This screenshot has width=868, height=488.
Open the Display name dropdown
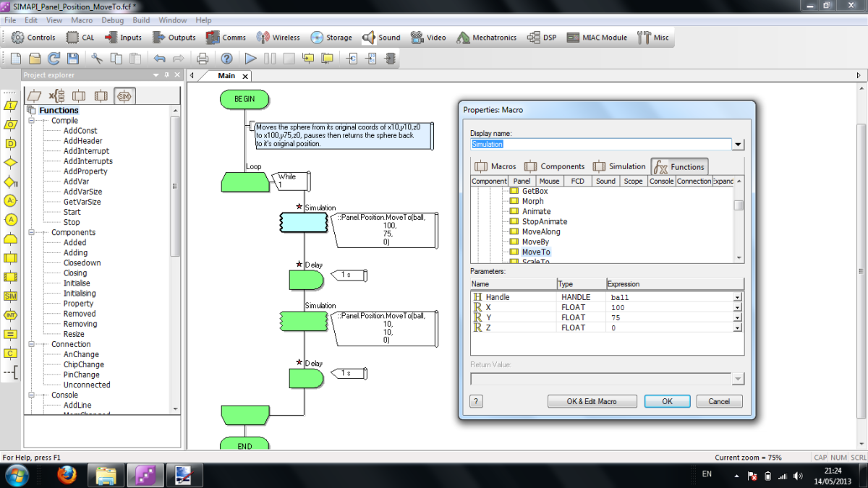tap(737, 144)
